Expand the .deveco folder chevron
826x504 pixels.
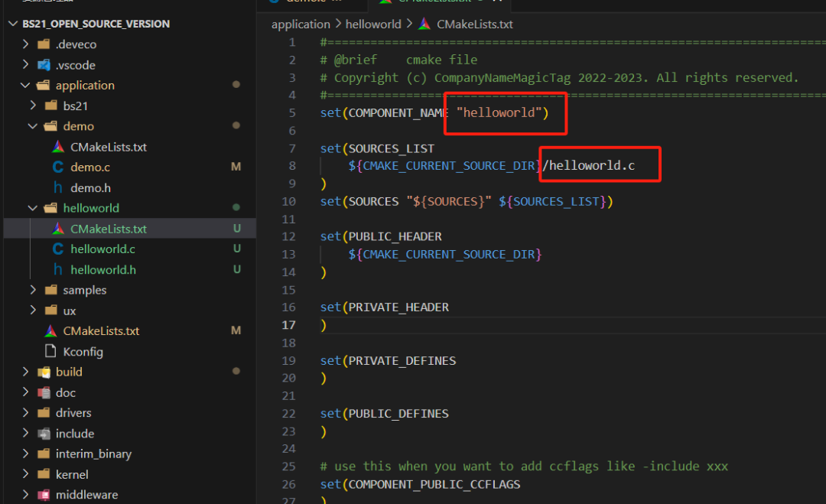tap(25, 44)
